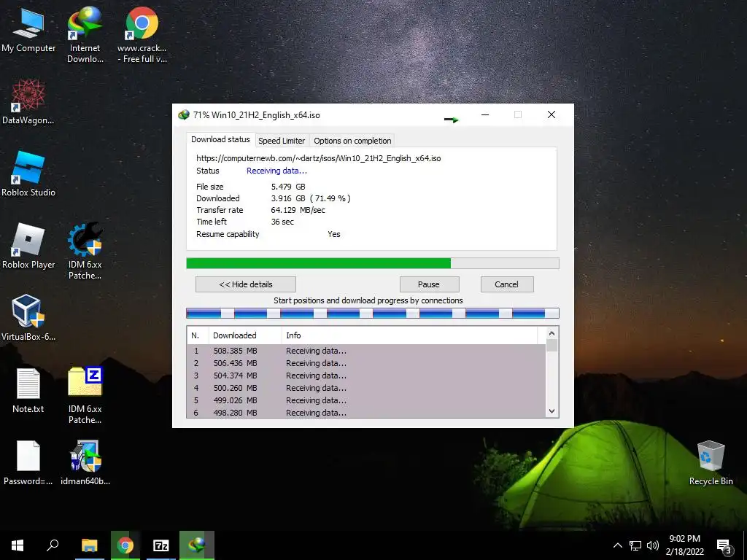Select connection row 498.280 MB
The height and width of the screenshot is (560, 747).
pos(366,413)
